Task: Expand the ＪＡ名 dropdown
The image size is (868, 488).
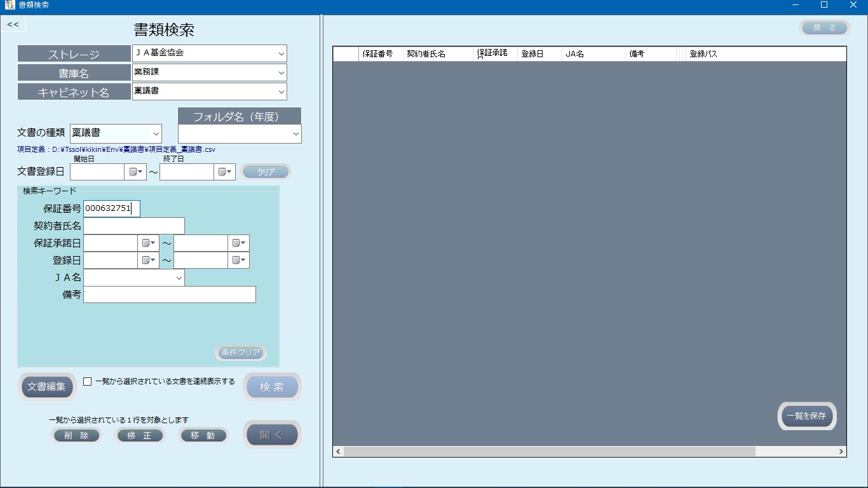Action: click(179, 278)
